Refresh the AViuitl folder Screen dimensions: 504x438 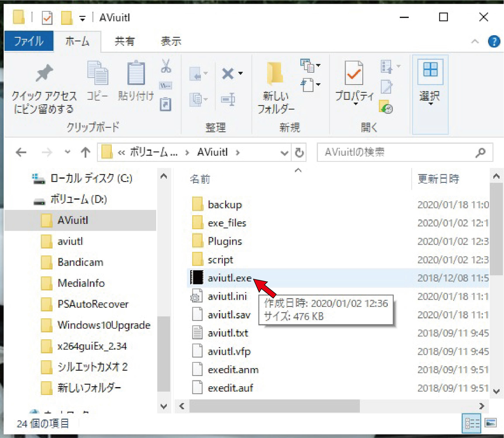tap(299, 153)
